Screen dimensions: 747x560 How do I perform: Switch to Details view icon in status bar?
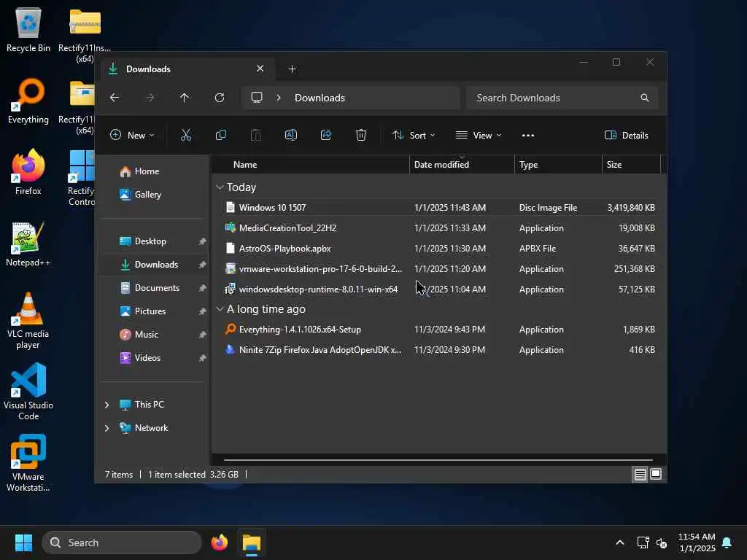[640, 474]
